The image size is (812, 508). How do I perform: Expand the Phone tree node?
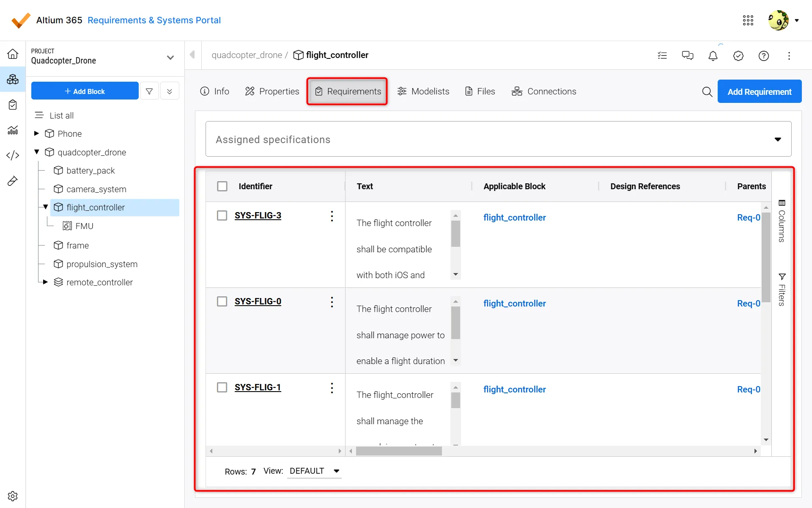pos(37,134)
